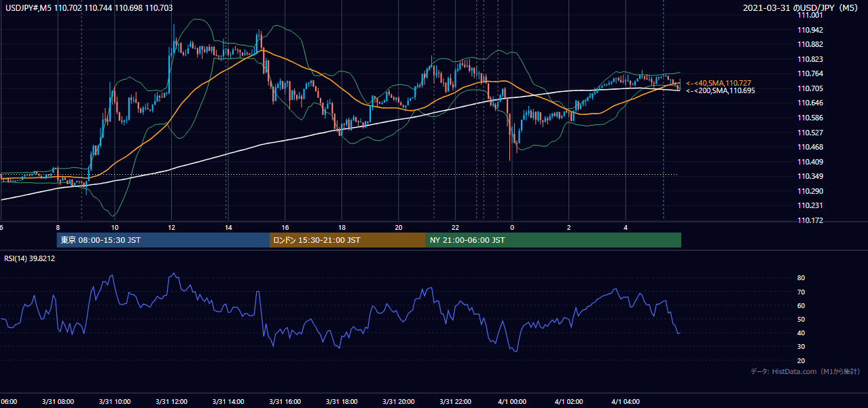The width and height of the screenshot is (868, 408).
Task: Click RSI scale value 40
Action: tap(801, 333)
